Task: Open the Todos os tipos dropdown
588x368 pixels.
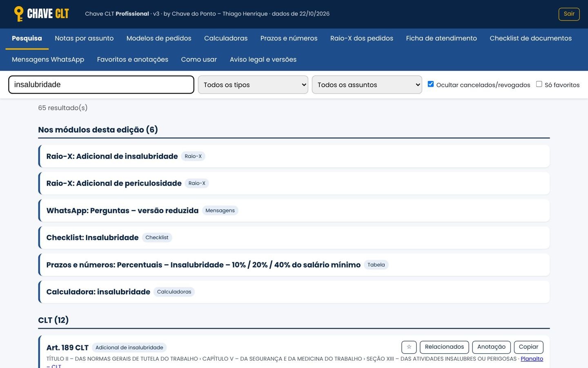Action: click(253, 85)
